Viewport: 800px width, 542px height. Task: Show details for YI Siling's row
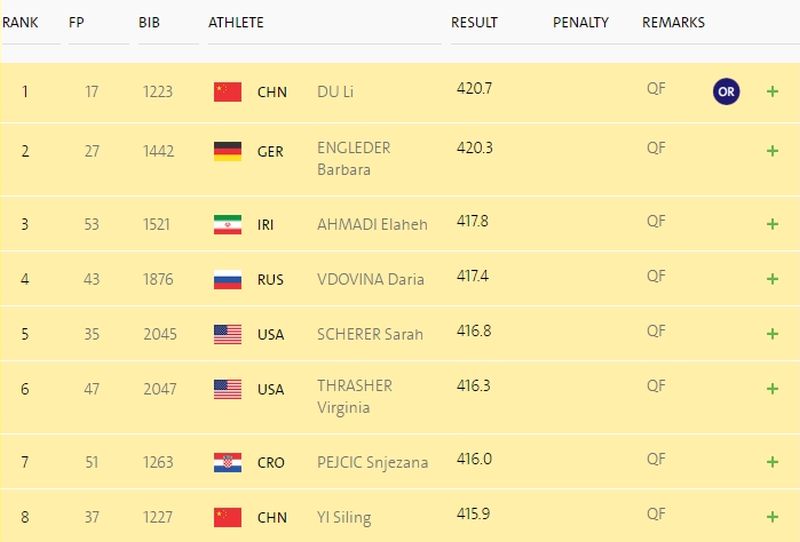[772, 516]
